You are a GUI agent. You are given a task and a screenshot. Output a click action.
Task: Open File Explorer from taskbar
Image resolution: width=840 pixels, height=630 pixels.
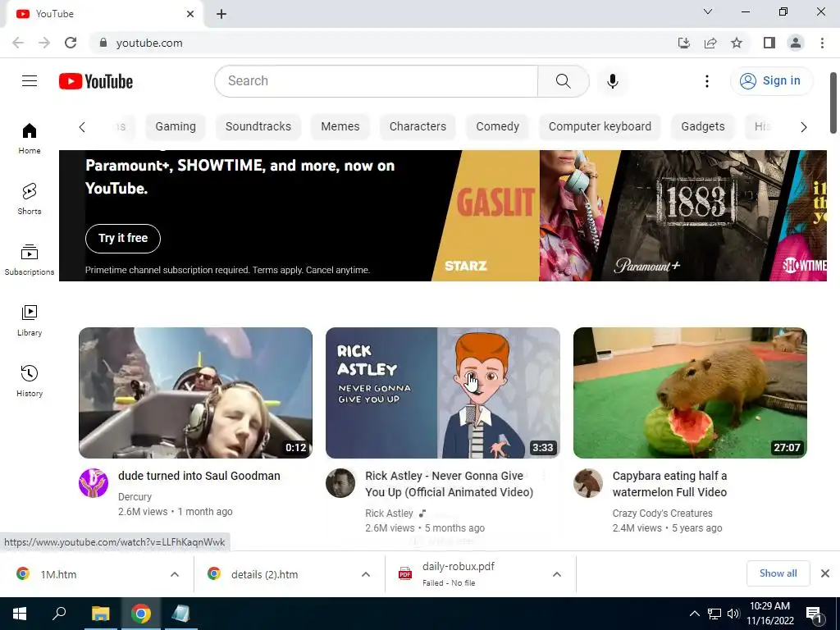click(x=100, y=614)
